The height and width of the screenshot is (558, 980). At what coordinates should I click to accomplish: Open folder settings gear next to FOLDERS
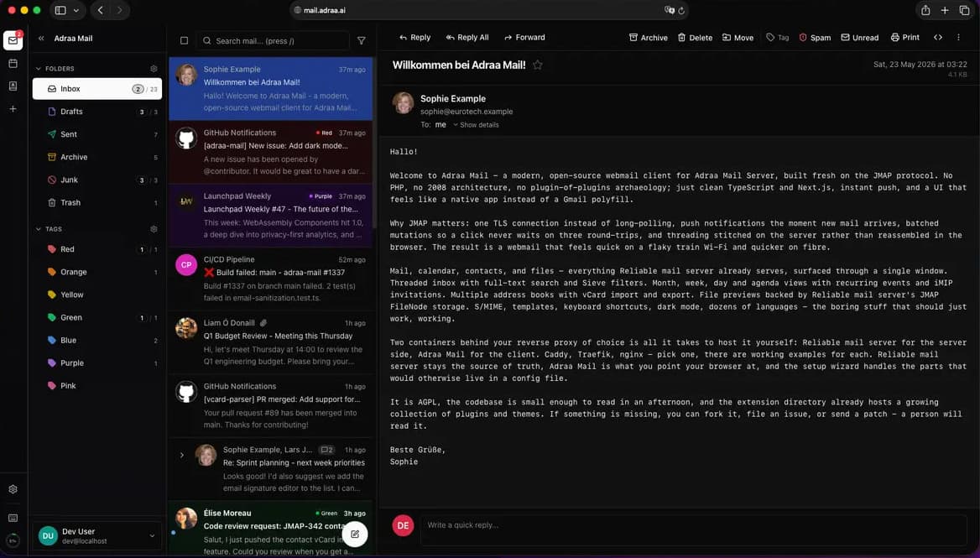coord(154,69)
